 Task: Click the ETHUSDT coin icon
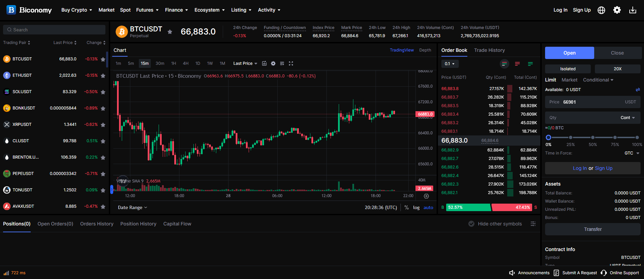click(7, 75)
